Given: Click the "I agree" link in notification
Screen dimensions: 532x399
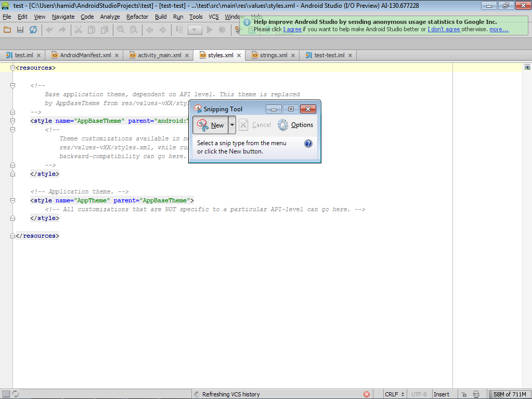Looking at the screenshot, I should [292, 30].
